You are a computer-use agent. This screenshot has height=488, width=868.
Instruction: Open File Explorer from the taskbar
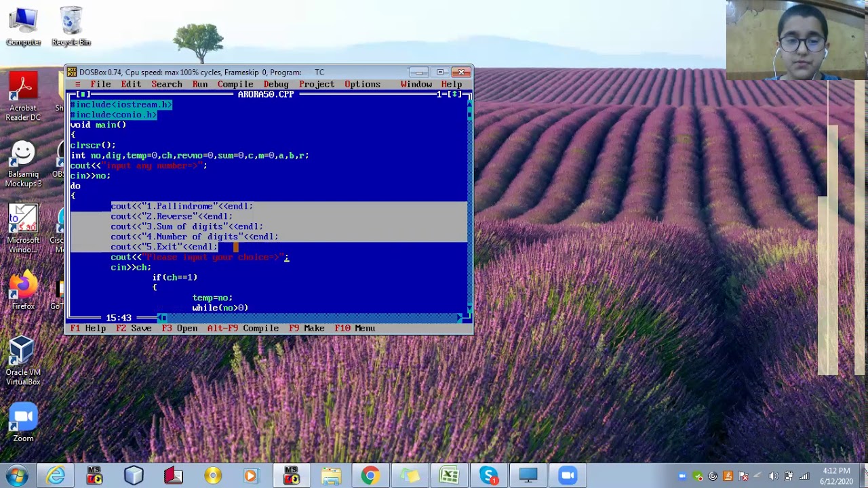(331, 476)
